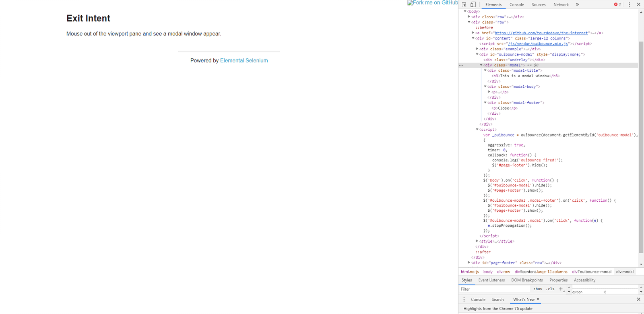Toggle the .cls element classes panel
The width and height of the screenshot is (644, 314).
(550, 289)
